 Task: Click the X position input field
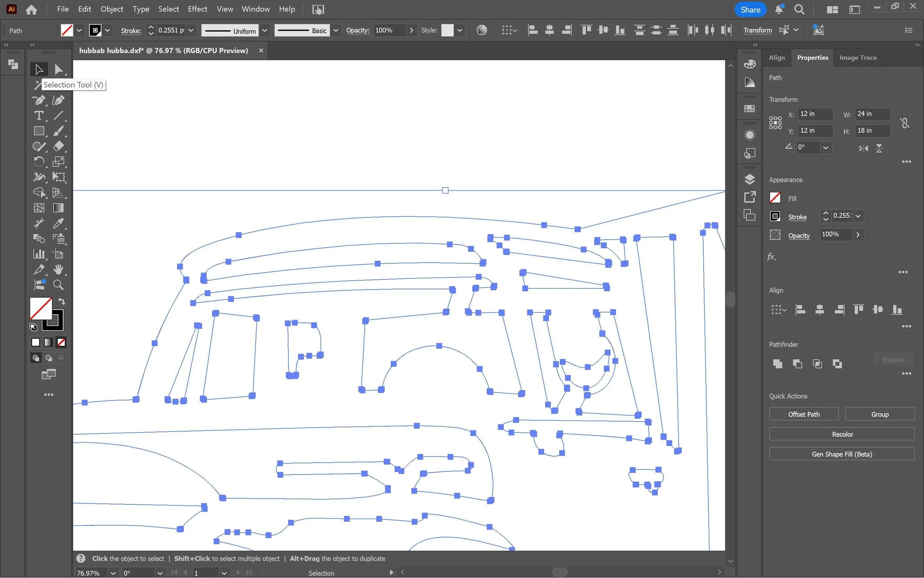(815, 114)
